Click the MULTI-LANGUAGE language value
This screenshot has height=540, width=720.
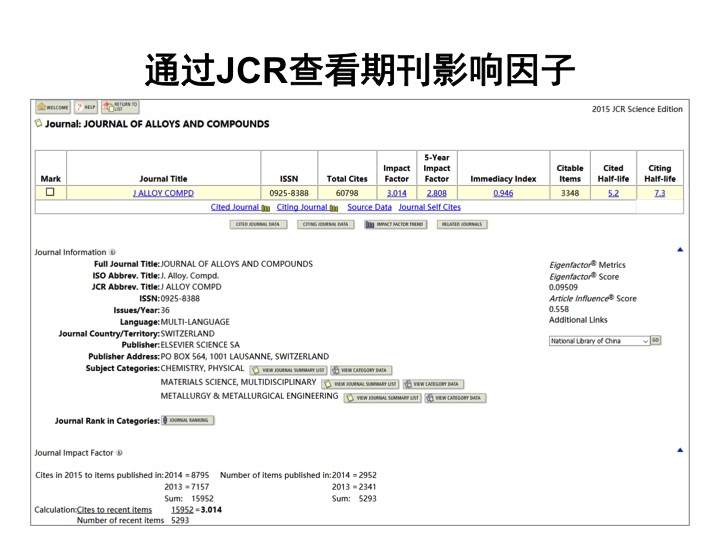pos(195,322)
